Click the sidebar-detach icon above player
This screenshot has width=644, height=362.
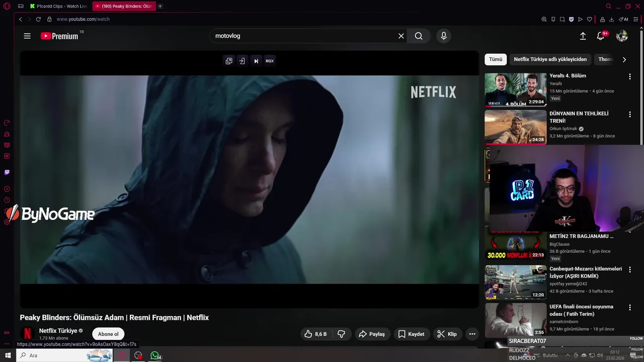[x=242, y=61]
